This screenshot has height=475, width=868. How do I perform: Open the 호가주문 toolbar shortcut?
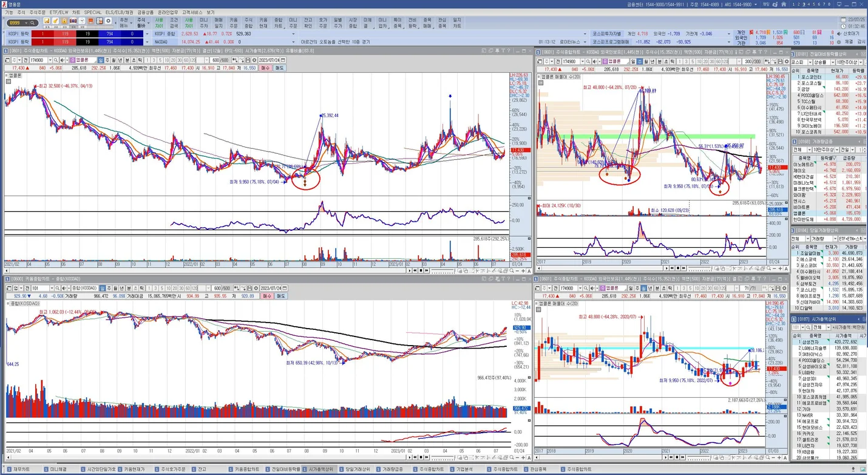[x=323, y=22]
